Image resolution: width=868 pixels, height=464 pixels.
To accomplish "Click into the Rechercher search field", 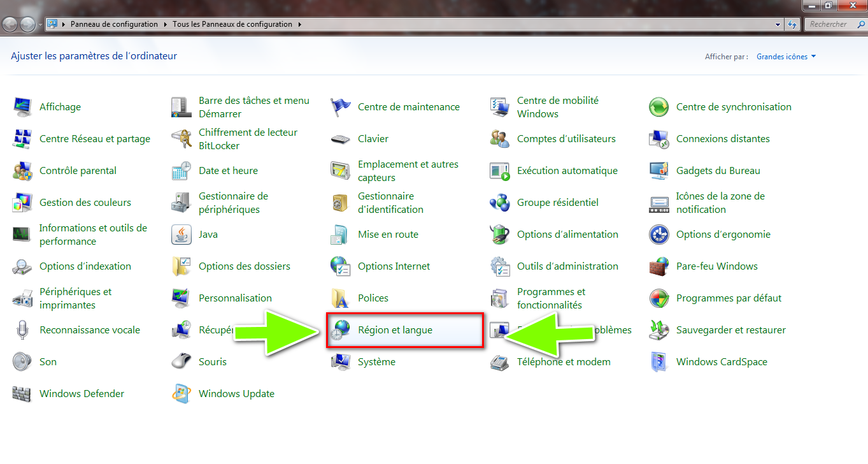I will 835,24.
